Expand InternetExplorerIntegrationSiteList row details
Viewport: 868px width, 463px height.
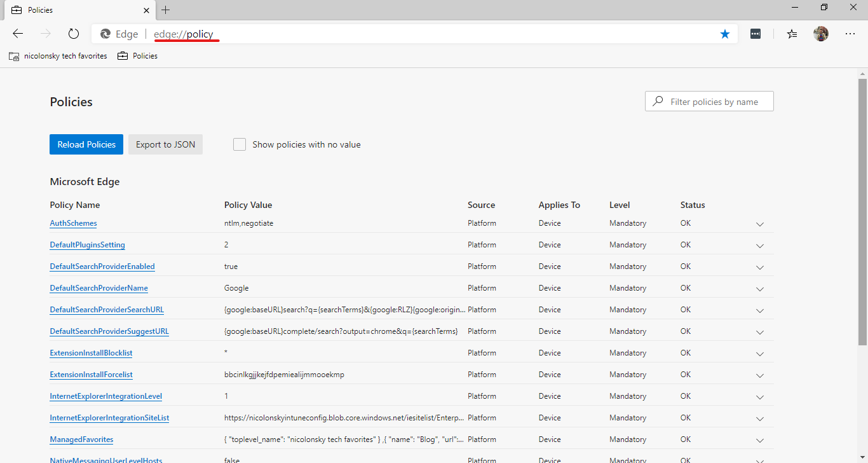pos(760,418)
